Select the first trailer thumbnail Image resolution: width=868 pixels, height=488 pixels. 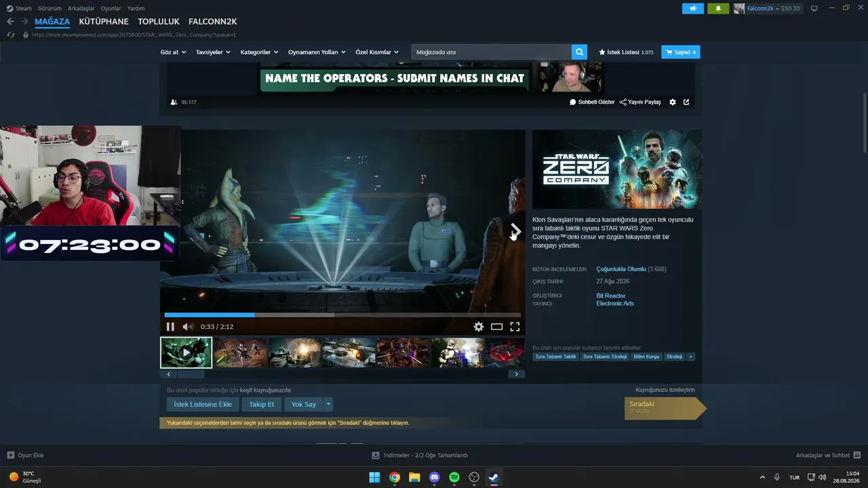186,352
